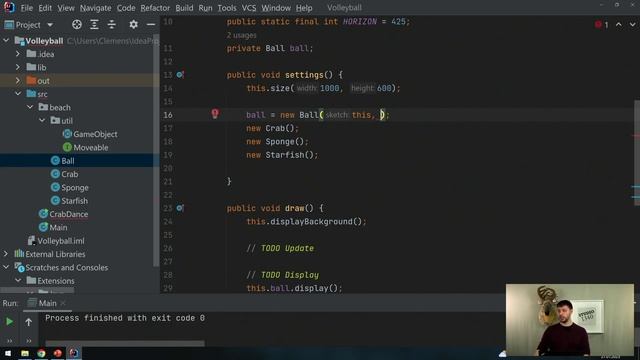This screenshot has height=360, width=640.
Task: Click 'TODO Update' comment text
Action: 287,248
